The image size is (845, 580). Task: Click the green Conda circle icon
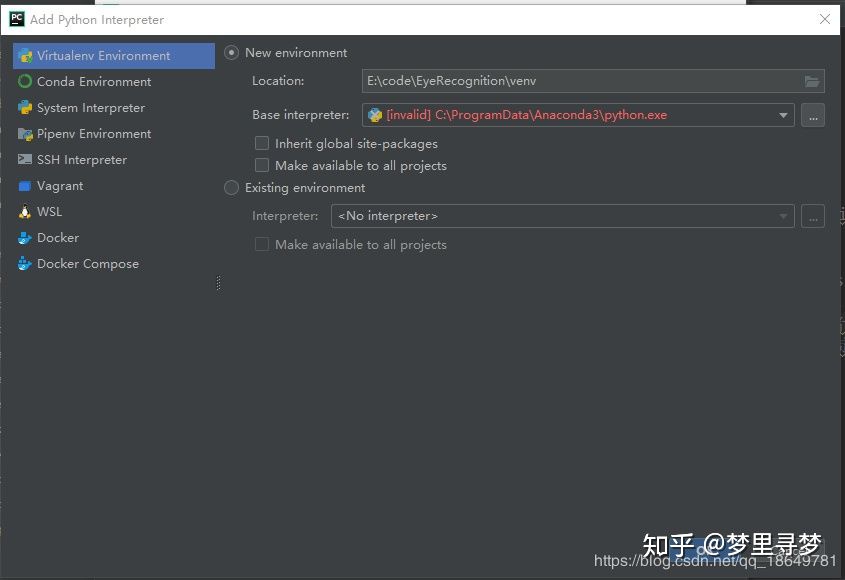coord(25,81)
